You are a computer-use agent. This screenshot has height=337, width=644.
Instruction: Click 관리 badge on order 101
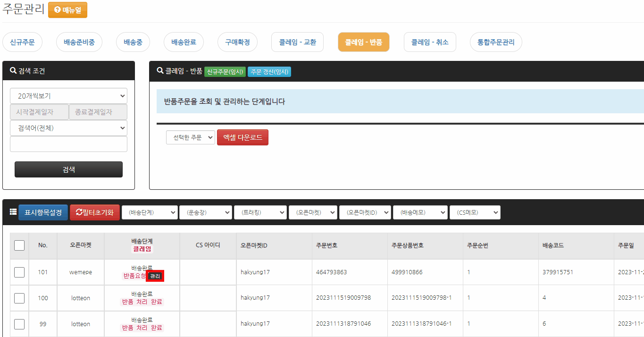[155, 276]
